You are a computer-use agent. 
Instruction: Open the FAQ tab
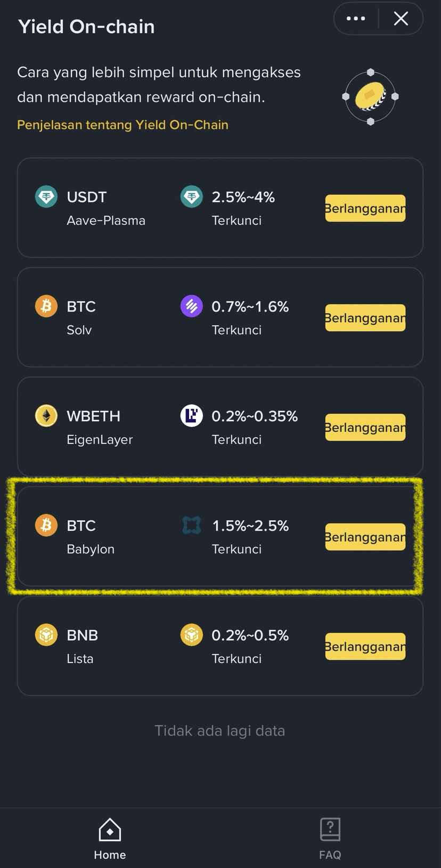[330, 839]
